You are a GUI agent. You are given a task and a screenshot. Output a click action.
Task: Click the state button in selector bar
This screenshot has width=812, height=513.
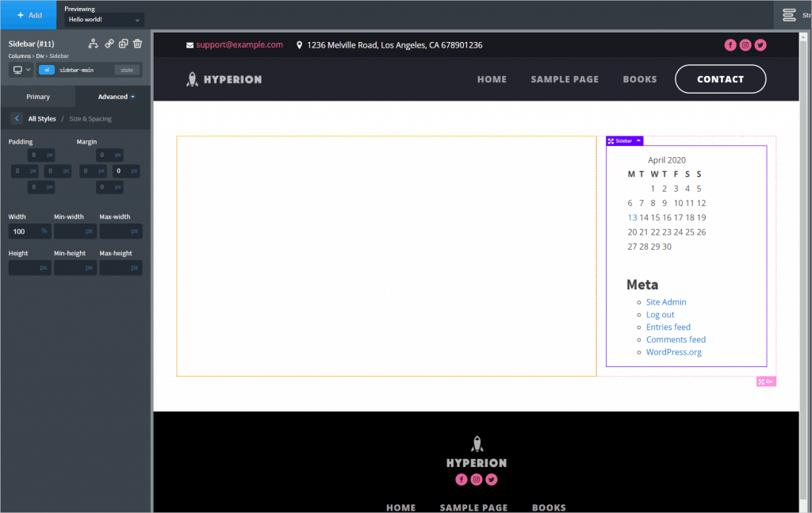click(127, 70)
